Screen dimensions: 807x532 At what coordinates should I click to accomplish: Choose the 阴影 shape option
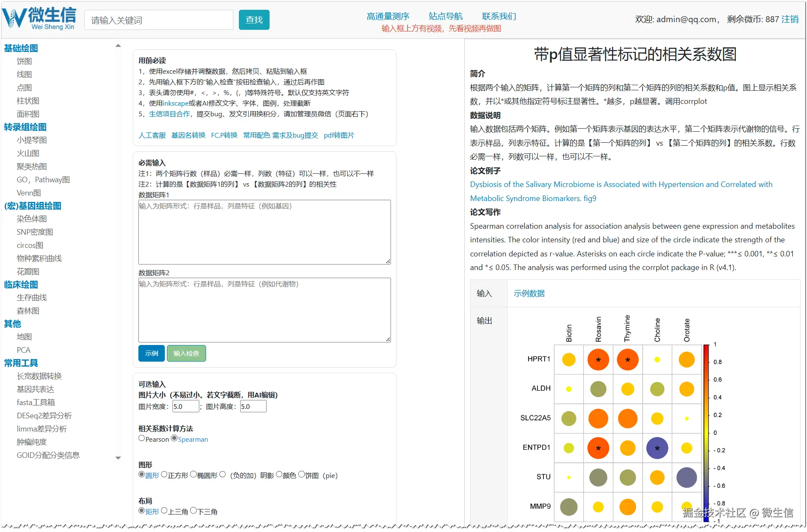tap(223, 474)
